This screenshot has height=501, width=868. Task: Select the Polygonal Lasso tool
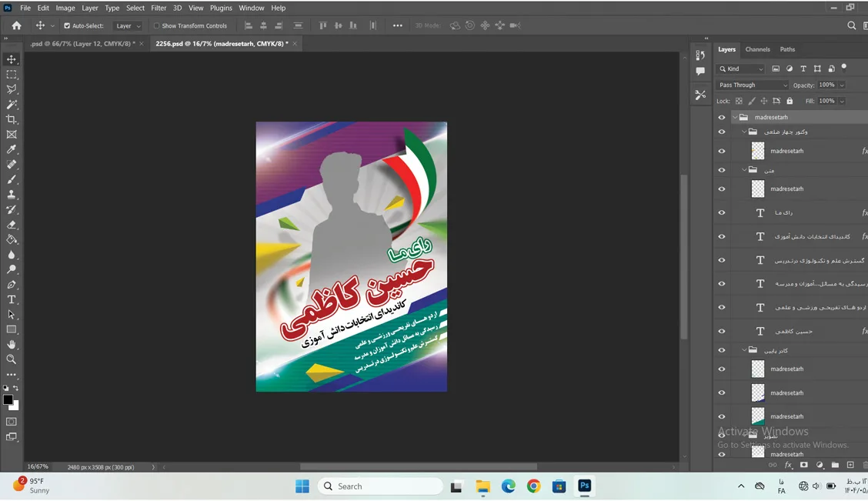pyautogui.click(x=11, y=89)
